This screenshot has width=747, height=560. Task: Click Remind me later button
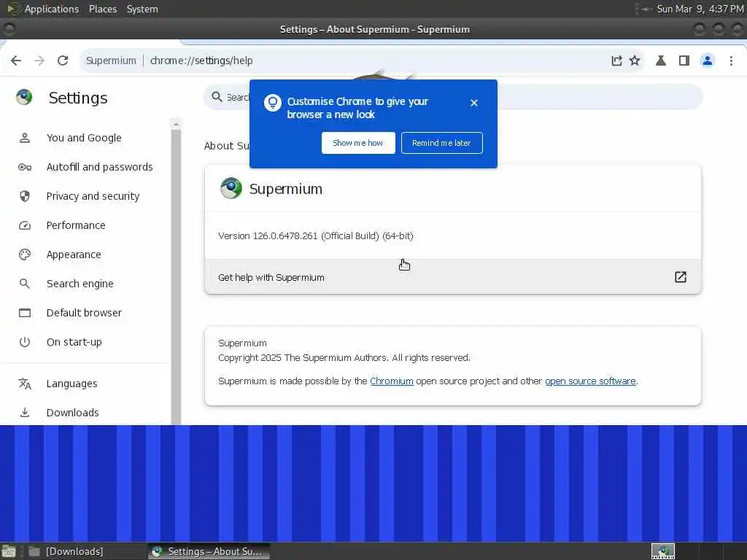tap(441, 143)
